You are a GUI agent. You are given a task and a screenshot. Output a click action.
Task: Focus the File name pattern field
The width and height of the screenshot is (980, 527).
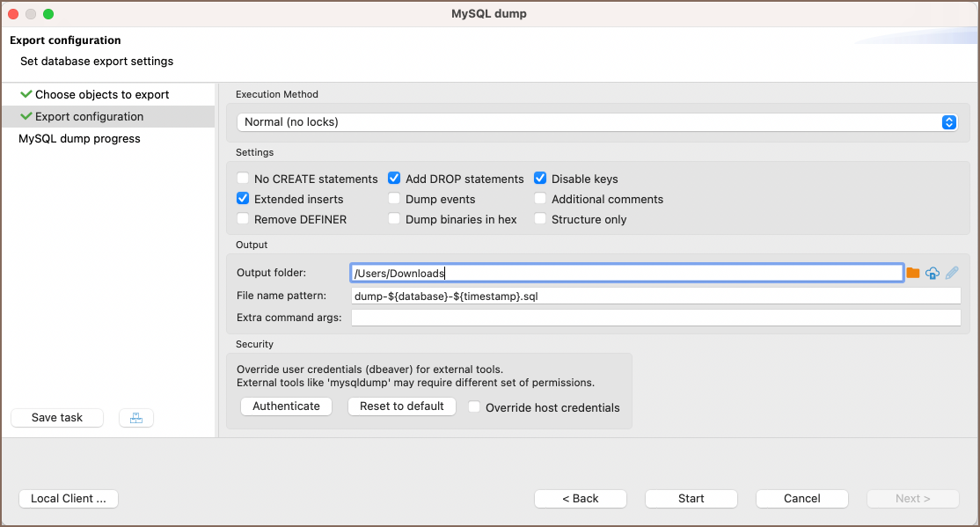coord(655,296)
